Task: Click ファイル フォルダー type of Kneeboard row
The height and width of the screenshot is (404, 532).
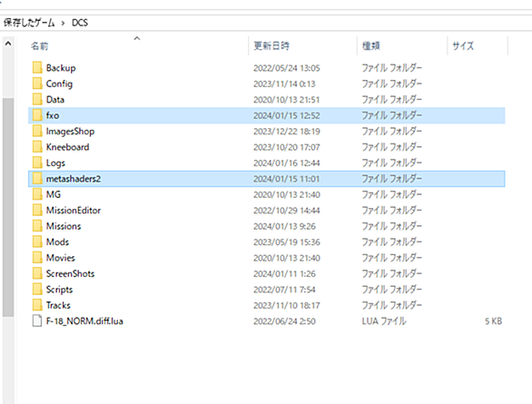Action: pyautogui.click(x=392, y=147)
